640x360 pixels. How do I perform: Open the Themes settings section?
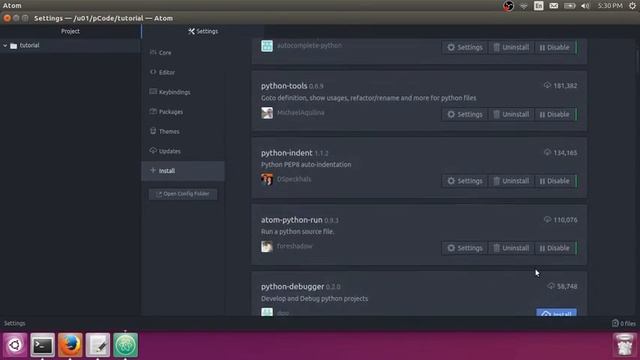(x=183, y=131)
